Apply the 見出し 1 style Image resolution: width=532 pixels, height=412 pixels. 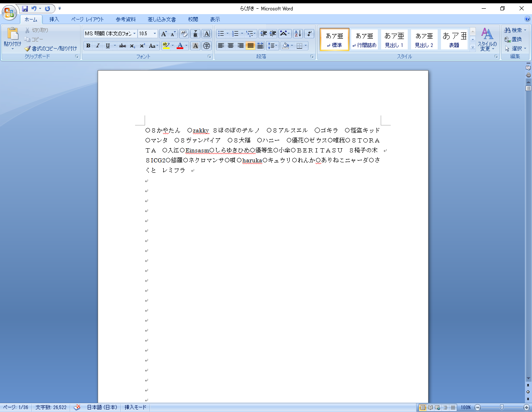[394, 40]
